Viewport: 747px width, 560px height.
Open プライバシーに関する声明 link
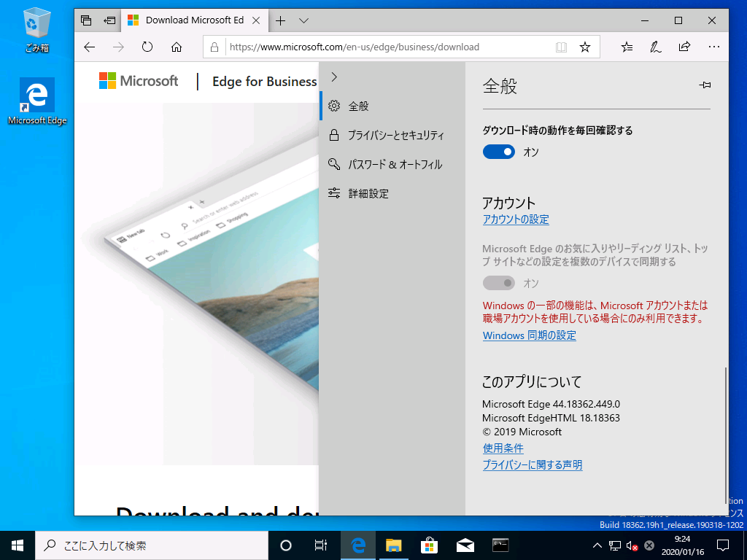coord(533,464)
